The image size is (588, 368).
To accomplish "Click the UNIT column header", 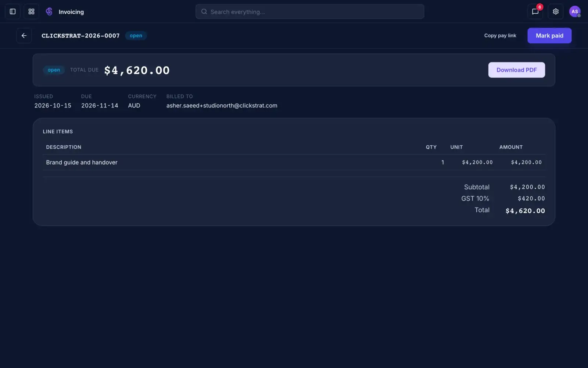I will click(x=456, y=147).
